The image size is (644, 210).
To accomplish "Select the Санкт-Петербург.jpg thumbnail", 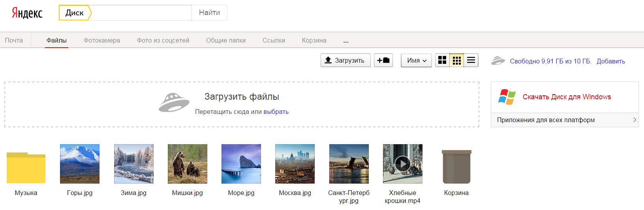I will [x=349, y=164].
